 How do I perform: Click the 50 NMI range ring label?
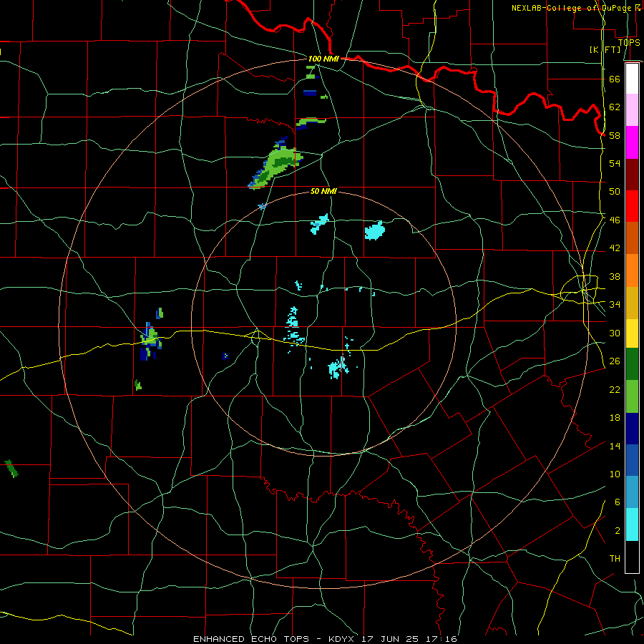pyautogui.click(x=323, y=191)
